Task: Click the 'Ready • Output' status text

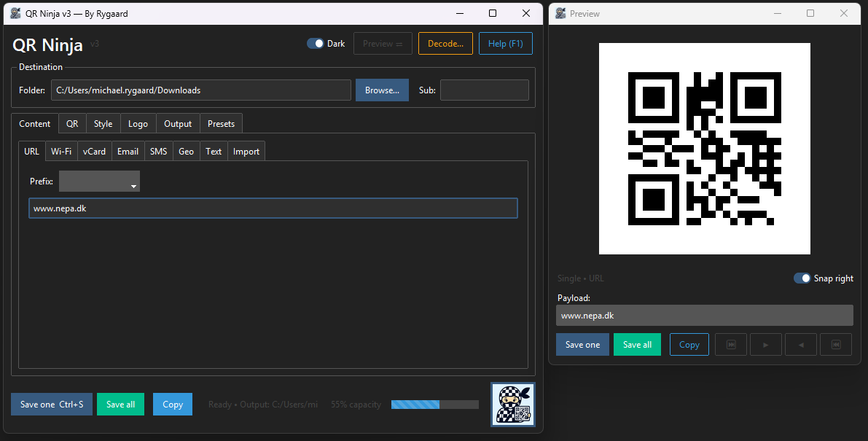Action: click(x=263, y=405)
